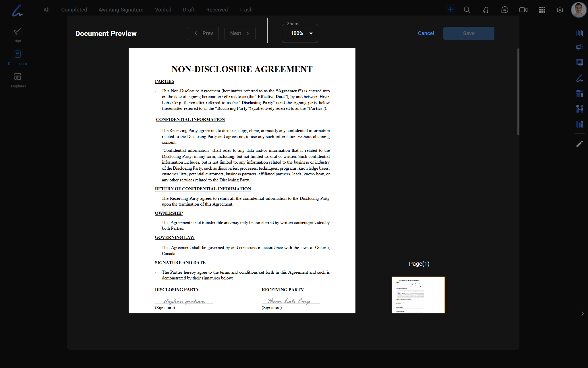Open the notifications bell

click(486, 10)
